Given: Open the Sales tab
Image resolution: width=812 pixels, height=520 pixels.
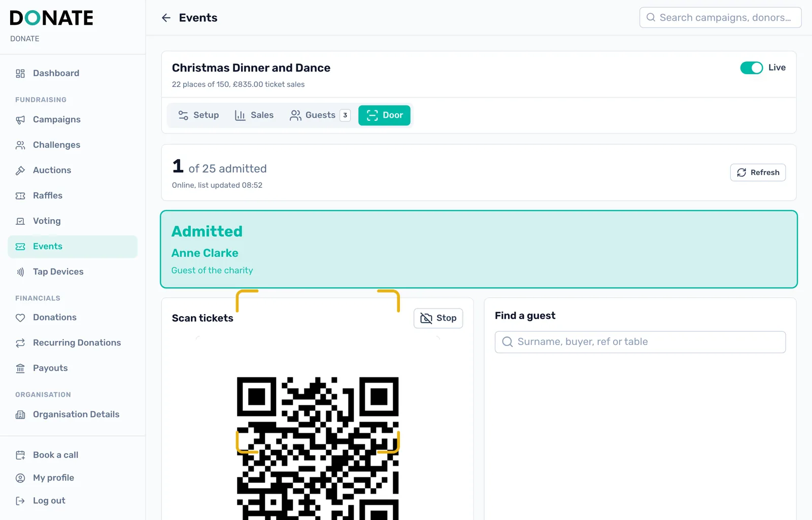Looking at the screenshot, I should point(254,115).
